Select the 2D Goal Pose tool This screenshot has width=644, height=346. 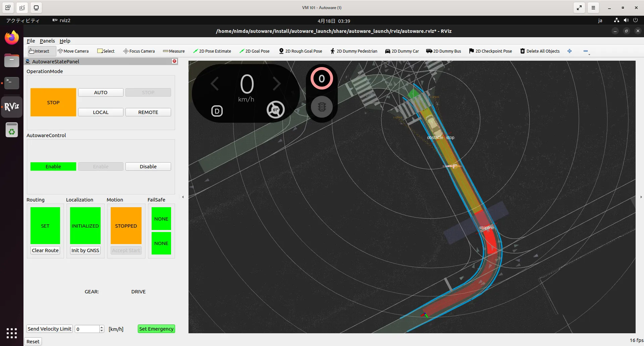[255, 51]
